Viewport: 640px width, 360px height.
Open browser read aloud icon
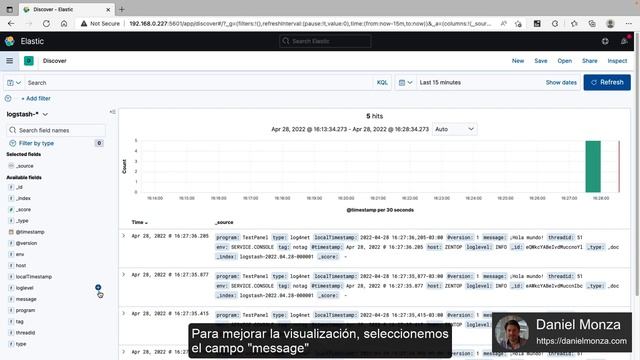(504, 24)
